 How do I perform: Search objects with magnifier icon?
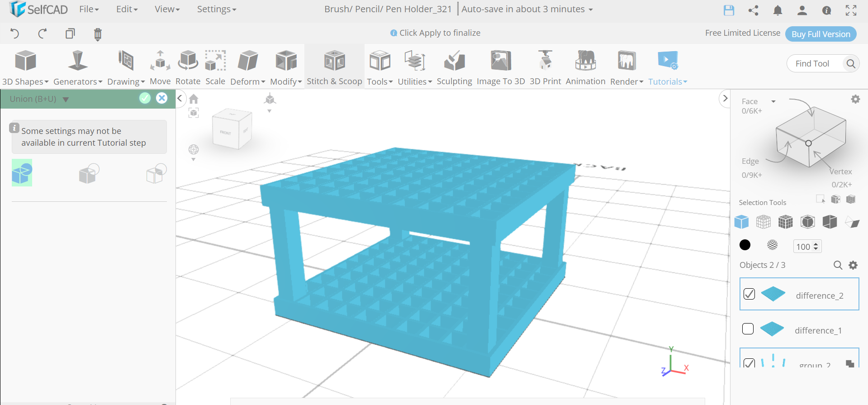click(x=838, y=265)
